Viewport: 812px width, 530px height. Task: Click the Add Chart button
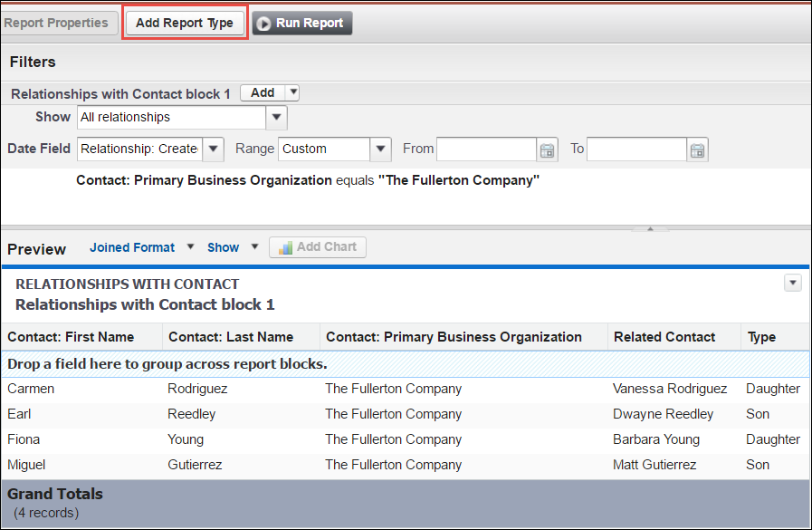coord(318,247)
